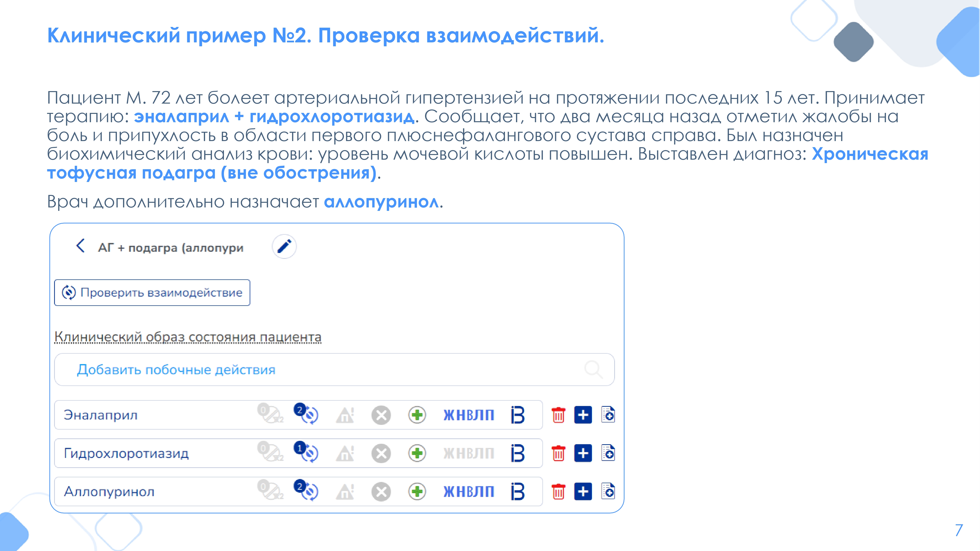Viewport: 980px width, 551px height.
Task: Delete the Аллопуринол row with the trash icon
Action: (558, 492)
